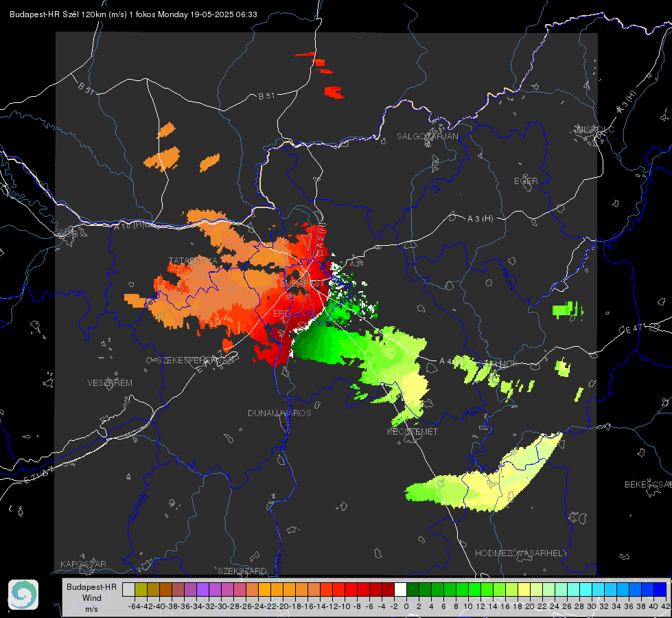
Task: Click the HODMEZOVASARHELY city label
Action: tap(521, 553)
